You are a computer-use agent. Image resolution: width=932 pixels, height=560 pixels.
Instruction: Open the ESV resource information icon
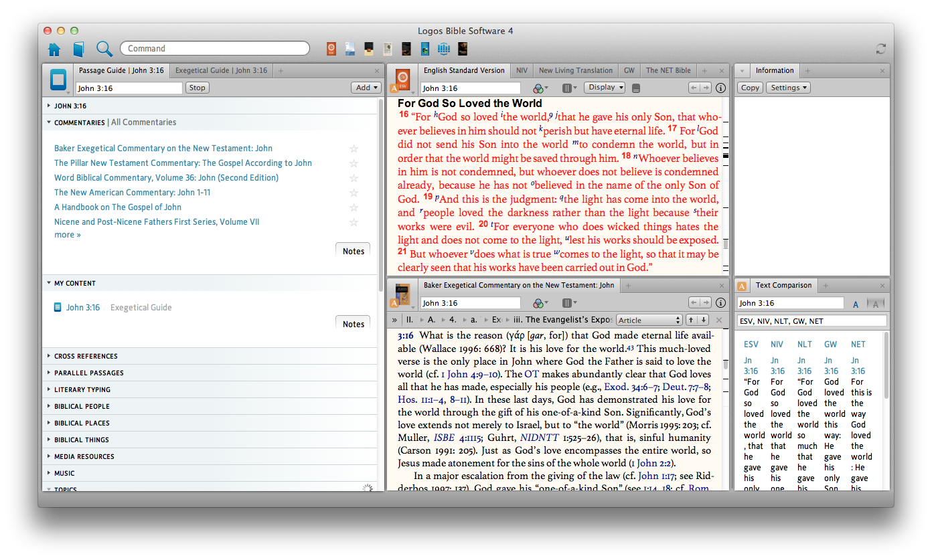pos(721,88)
